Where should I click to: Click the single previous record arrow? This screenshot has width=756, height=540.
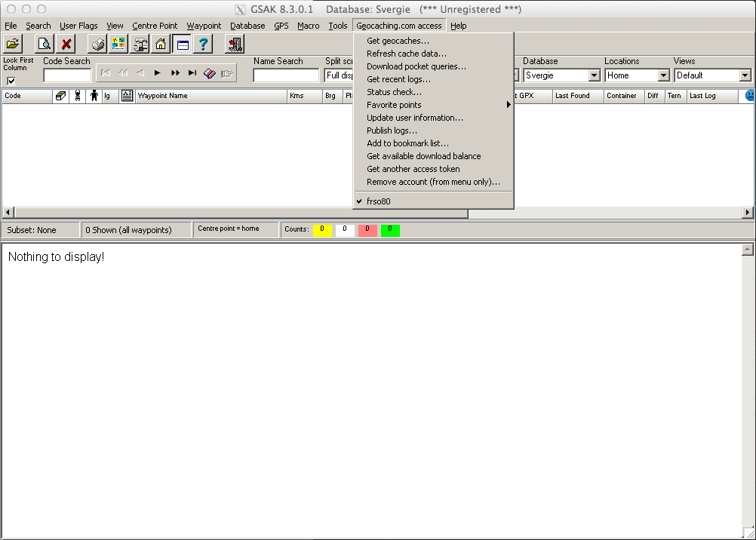(x=140, y=73)
